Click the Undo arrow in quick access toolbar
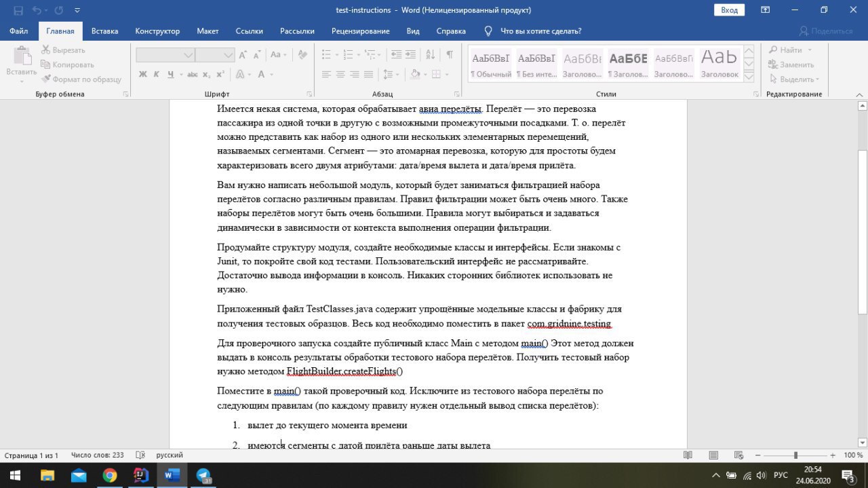Viewport: 868px width, 488px height. pos(36,10)
